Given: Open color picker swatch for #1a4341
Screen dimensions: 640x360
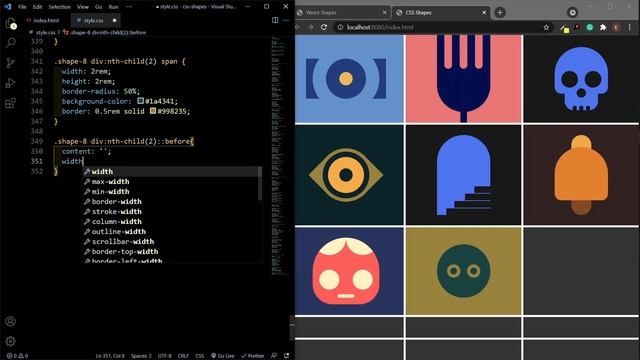Looking at the screenshot, I should [141, 101].
